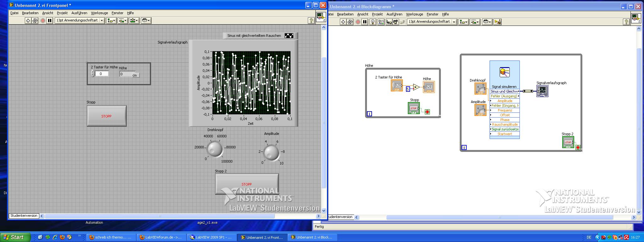The image size is (644, 242).
Task: Open Frontpanel font selector dropdown
Action: click(x=80, y=20)
